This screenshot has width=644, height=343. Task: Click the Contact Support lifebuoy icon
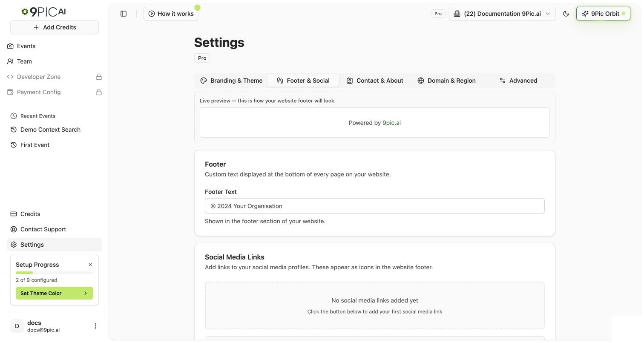tap(14, 229)
